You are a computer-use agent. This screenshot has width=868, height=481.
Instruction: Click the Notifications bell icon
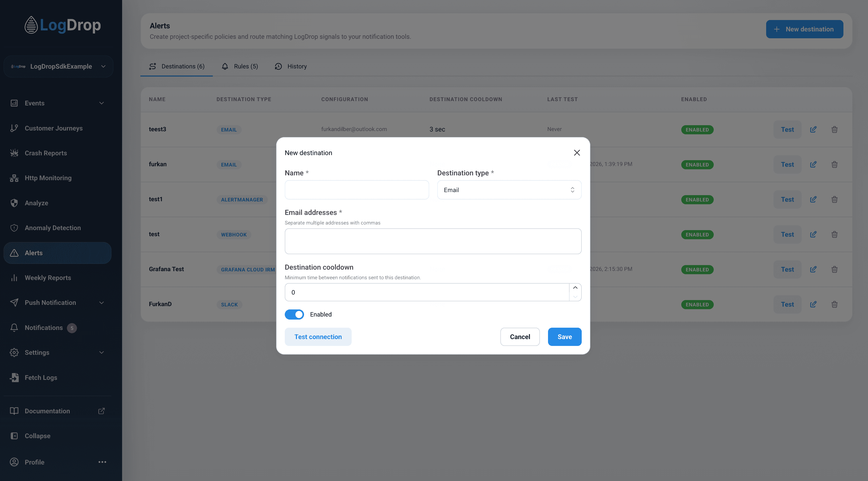click(x=14, y=328)
